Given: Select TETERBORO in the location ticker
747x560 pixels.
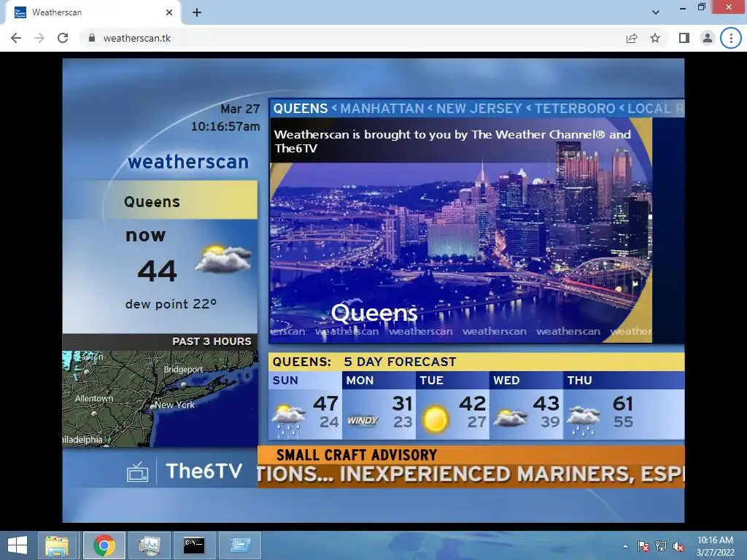Looking at the screenshot, I should click(x=575, y=109).
